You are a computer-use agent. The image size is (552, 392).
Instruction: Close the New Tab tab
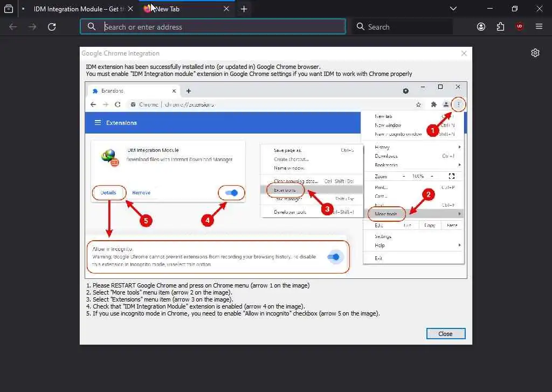coord(226,9)
